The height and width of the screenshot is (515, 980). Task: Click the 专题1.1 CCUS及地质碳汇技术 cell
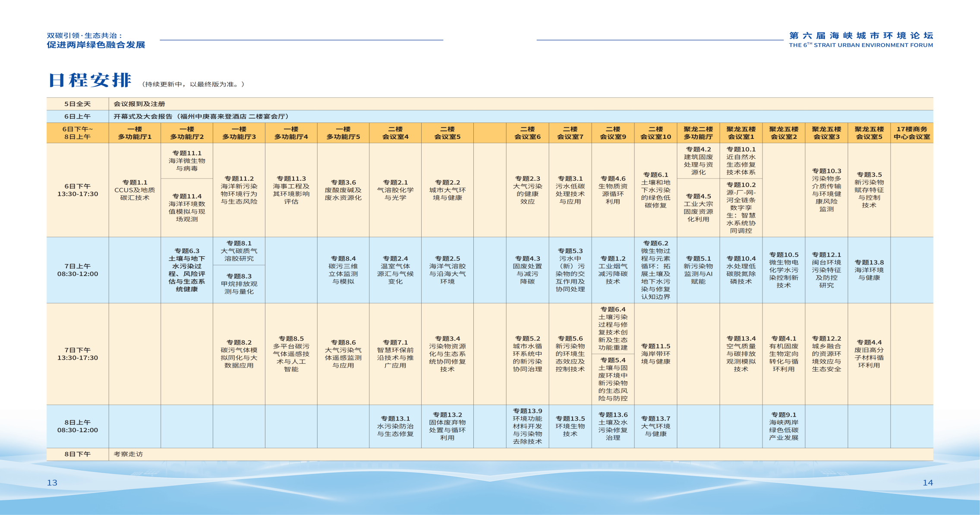pyautogui.click(x=135, y=190)
